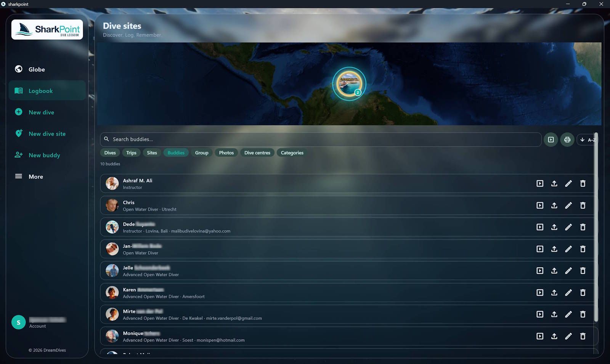Image resolution: width=610 pixels, height=364 pixels.
Task: Open the Logbook section
Action: (47, 91)
